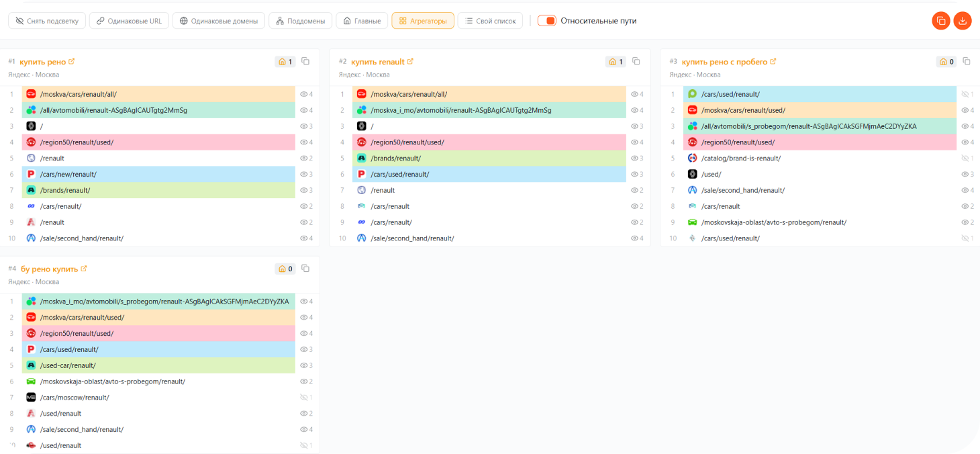
Task: Open the бу рено купить query link
Action: pos(53,269)
